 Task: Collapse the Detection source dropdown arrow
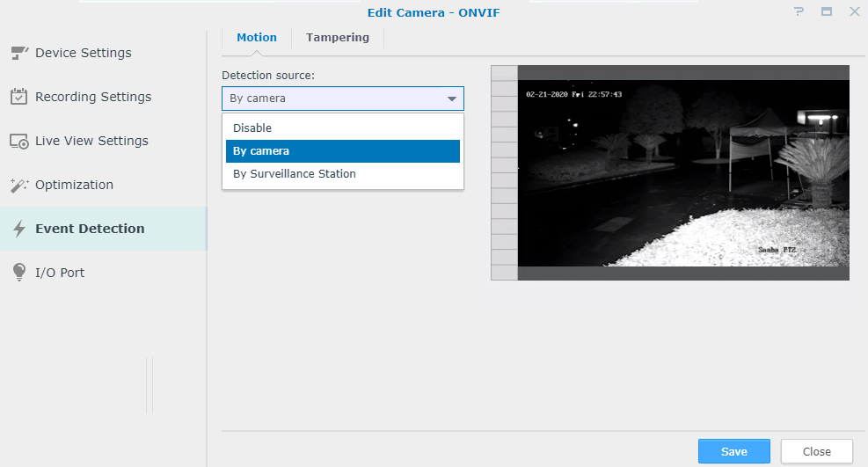[x=451, y=99]
